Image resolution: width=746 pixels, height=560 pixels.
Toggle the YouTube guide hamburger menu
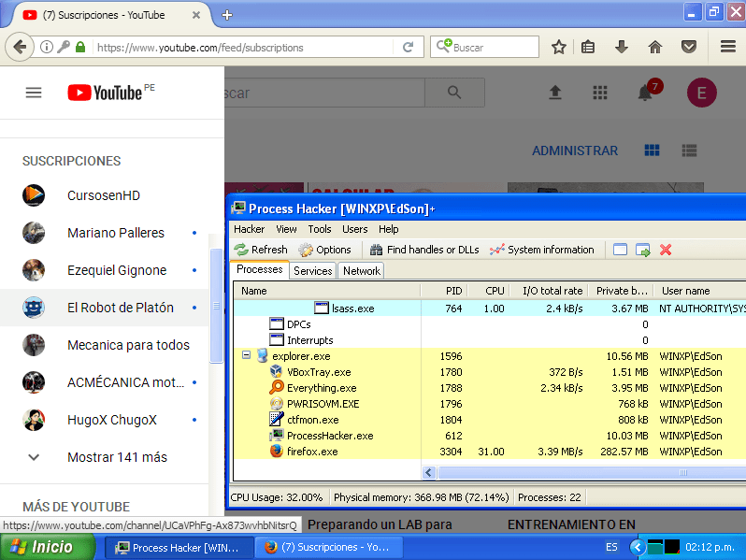pos(34,93)
